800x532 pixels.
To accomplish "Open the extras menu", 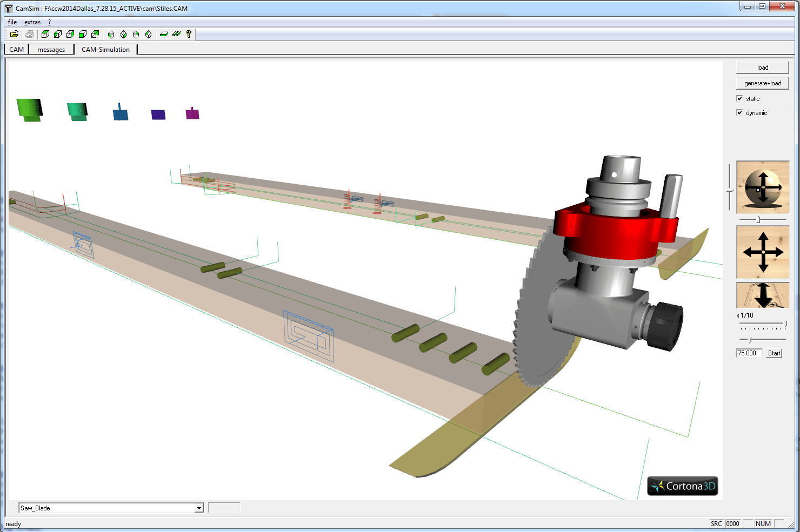I will tap(32, 22).
